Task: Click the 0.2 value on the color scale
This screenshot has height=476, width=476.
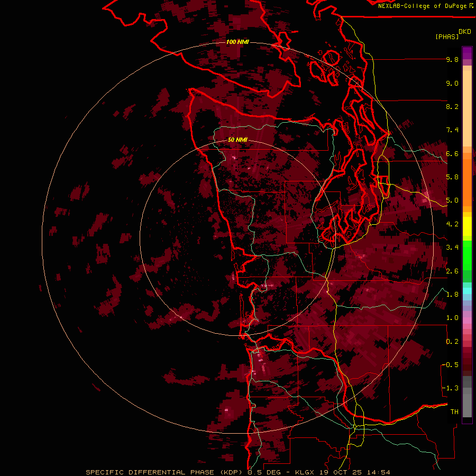Action: pos(452,342)
